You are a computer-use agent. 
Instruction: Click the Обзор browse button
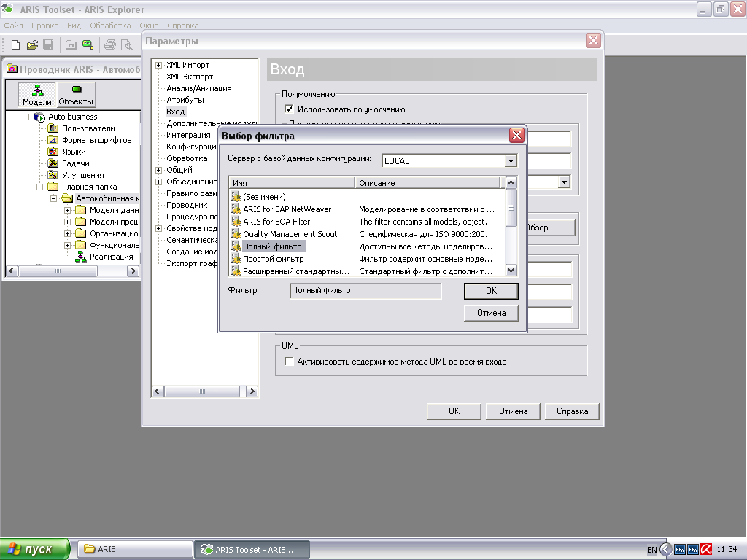pos(550,227)
